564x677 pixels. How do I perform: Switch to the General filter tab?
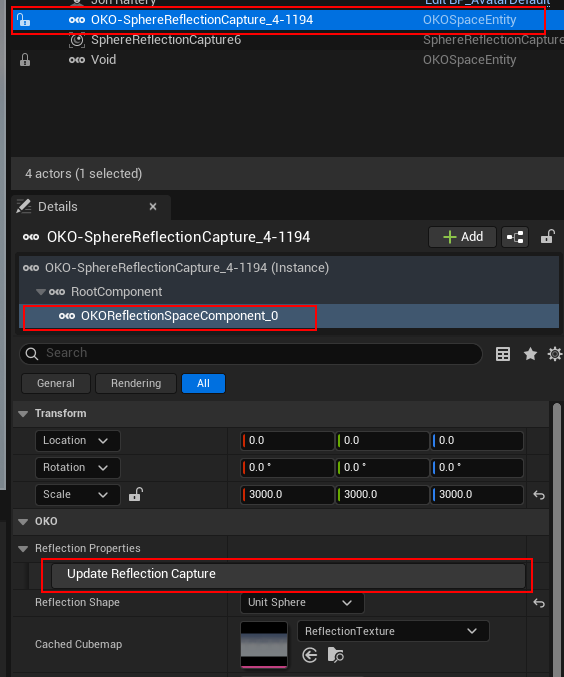pos(56,383)
